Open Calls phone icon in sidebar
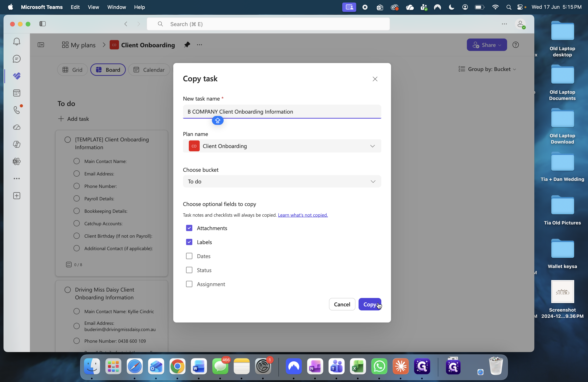 [17, 110]
